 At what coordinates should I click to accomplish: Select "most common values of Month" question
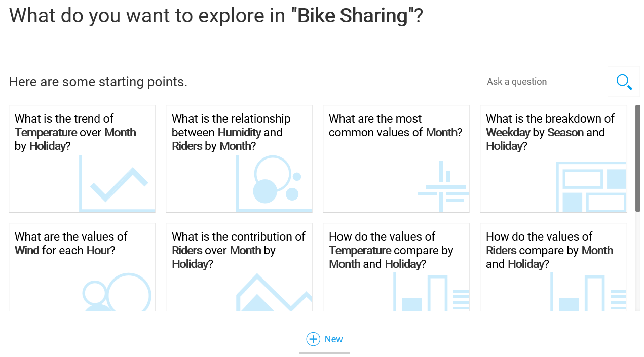(x=395, y=126)
